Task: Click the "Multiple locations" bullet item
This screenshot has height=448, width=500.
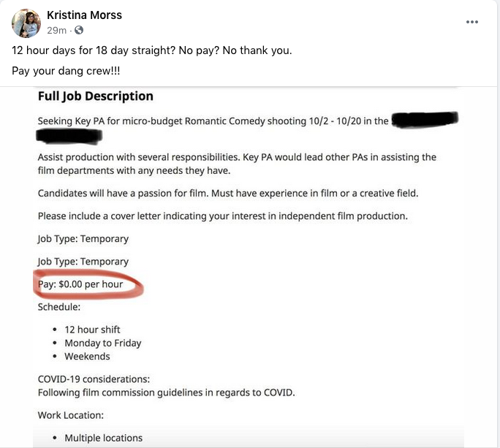Action: pos(103,438)
